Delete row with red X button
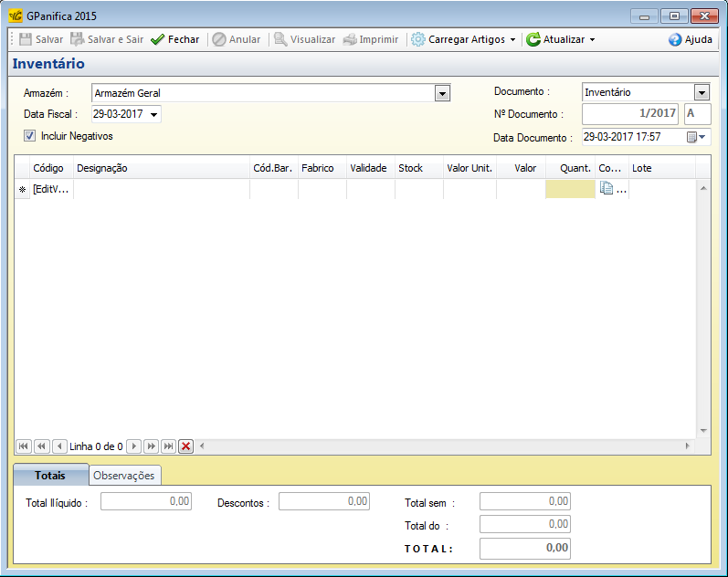728x577 pixels. 185,446
